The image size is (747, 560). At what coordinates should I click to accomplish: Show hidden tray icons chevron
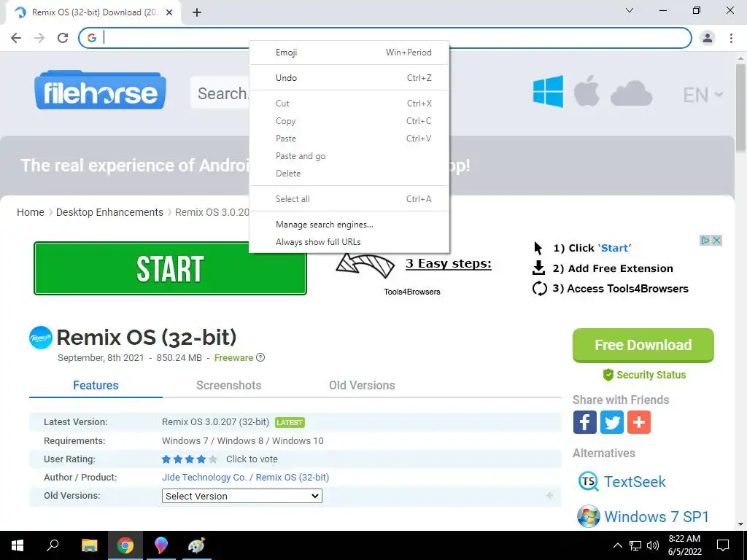coord(617,545)
